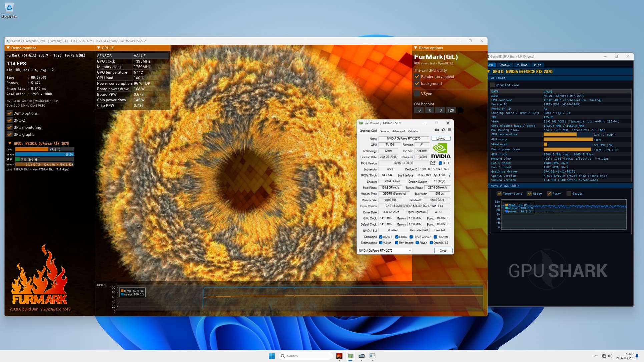The width and height of the screenshot is (644, 362).
Task: Take a GPU-Z screenshot with the camera icon
Action: point(437,130)
